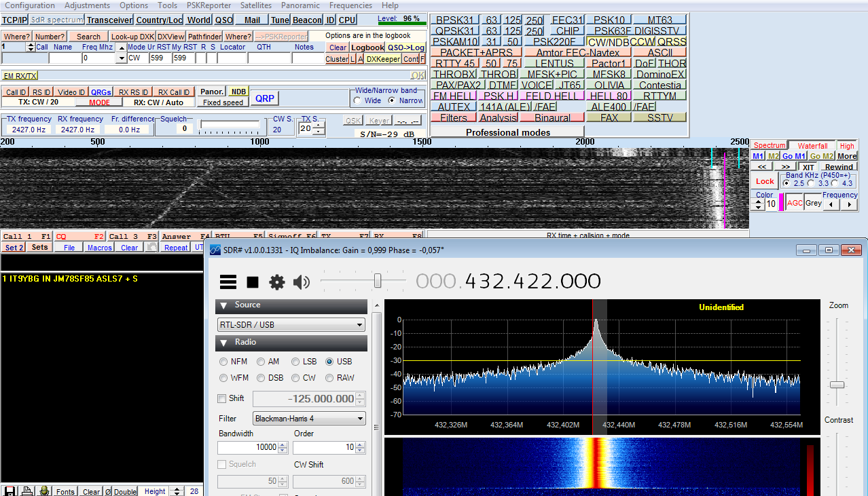Click the Look-up DXK button
Viewport: 868px width, 496px height.
132,37
